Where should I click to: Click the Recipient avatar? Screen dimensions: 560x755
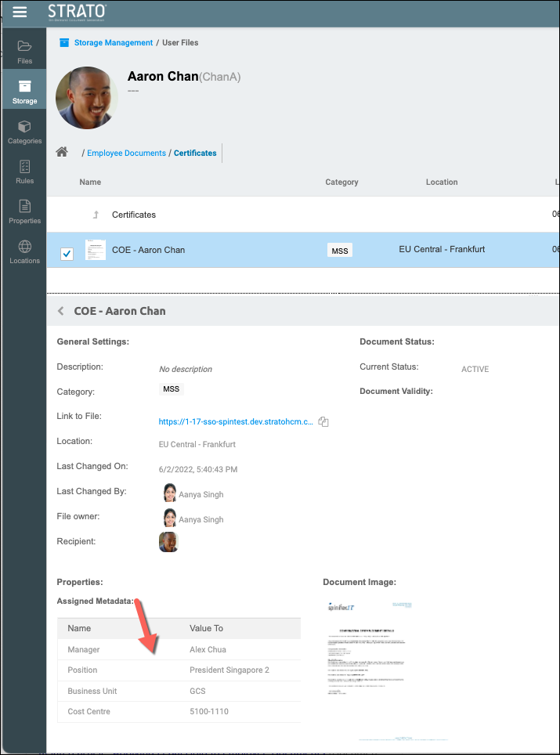(168, 542)
